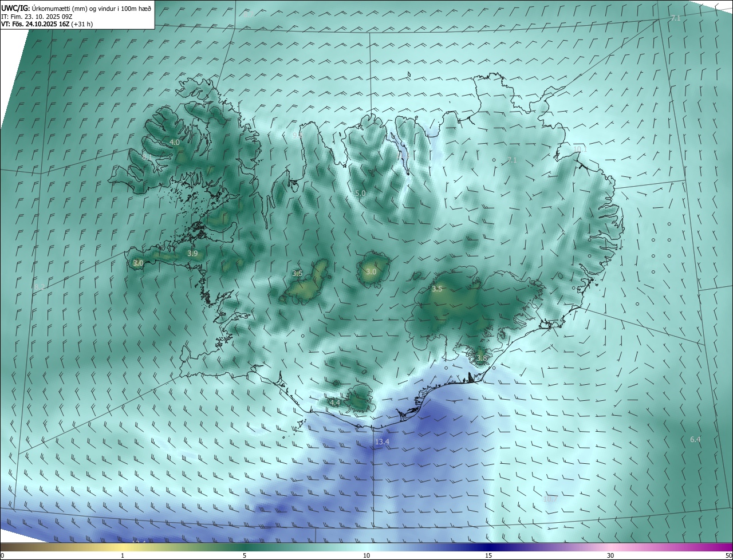Click the 3.5 value on Vatnajökull glacier

coord(437,289)
